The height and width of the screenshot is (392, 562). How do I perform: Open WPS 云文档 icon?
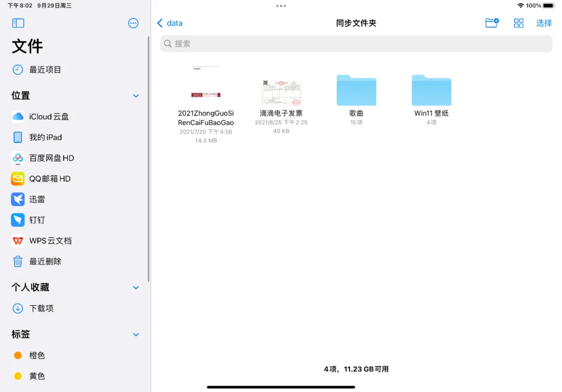coord(18,241)
